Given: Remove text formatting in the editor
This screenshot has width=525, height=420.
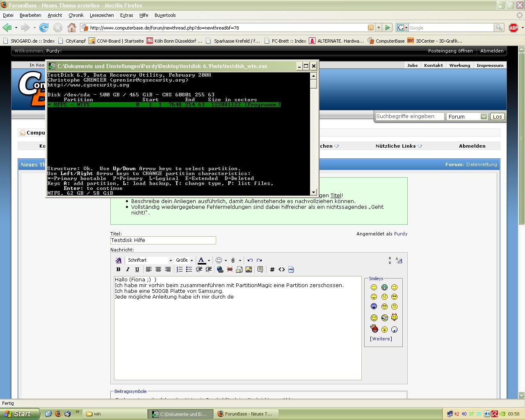Looking at the screenshot, I should coord(119,260).
